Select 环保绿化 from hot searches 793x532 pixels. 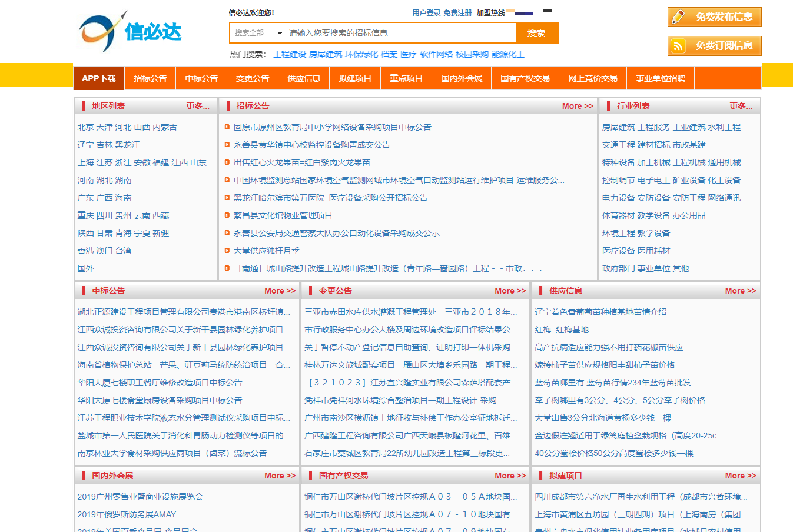(x=361, y=54)
